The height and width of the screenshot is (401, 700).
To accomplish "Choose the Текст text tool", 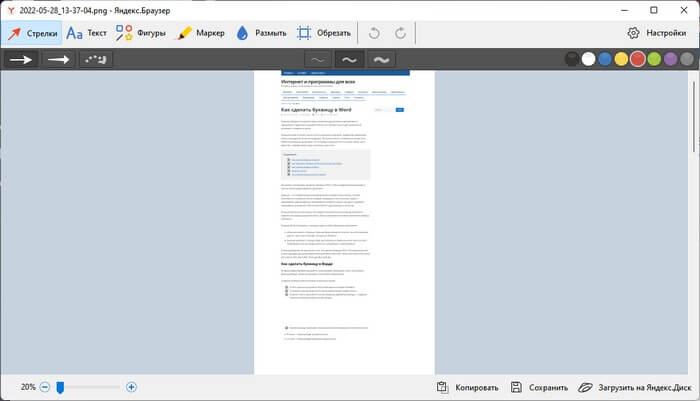I will [86, 33].
